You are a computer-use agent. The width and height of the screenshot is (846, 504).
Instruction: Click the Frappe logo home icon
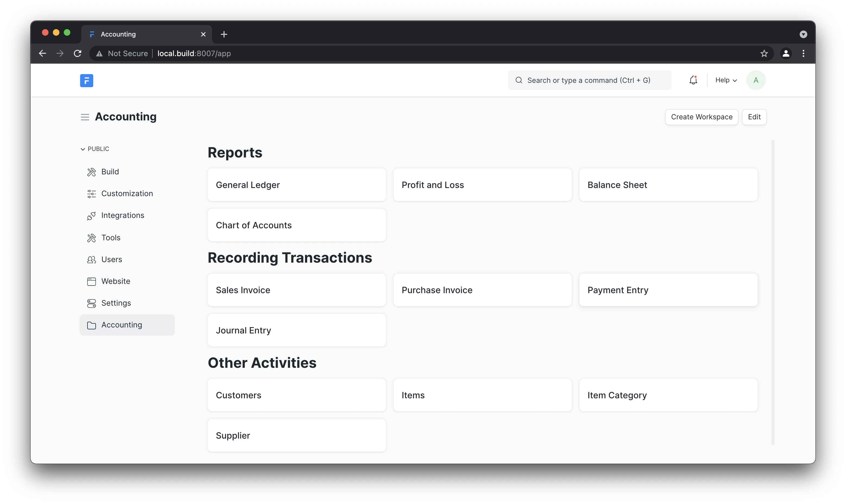[86, 80]
